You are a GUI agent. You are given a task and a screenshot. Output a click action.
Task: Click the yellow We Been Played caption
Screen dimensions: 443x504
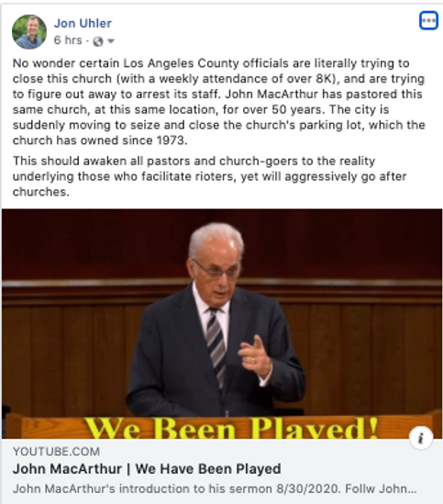pos(231,429)
